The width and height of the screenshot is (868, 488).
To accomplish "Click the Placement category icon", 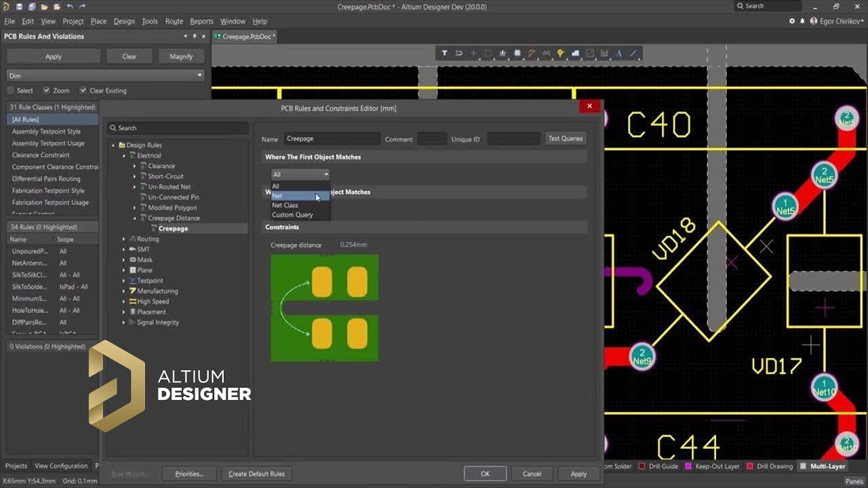I will click(133, 312).
